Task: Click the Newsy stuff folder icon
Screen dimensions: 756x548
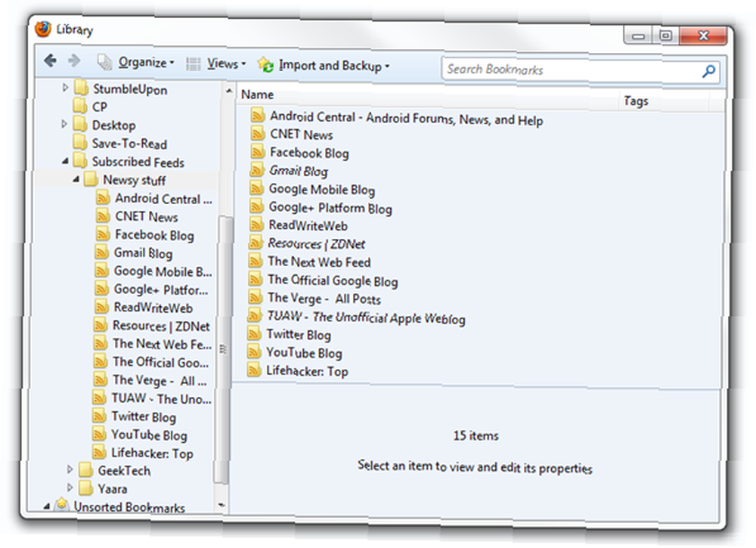Action: (91, 179)
